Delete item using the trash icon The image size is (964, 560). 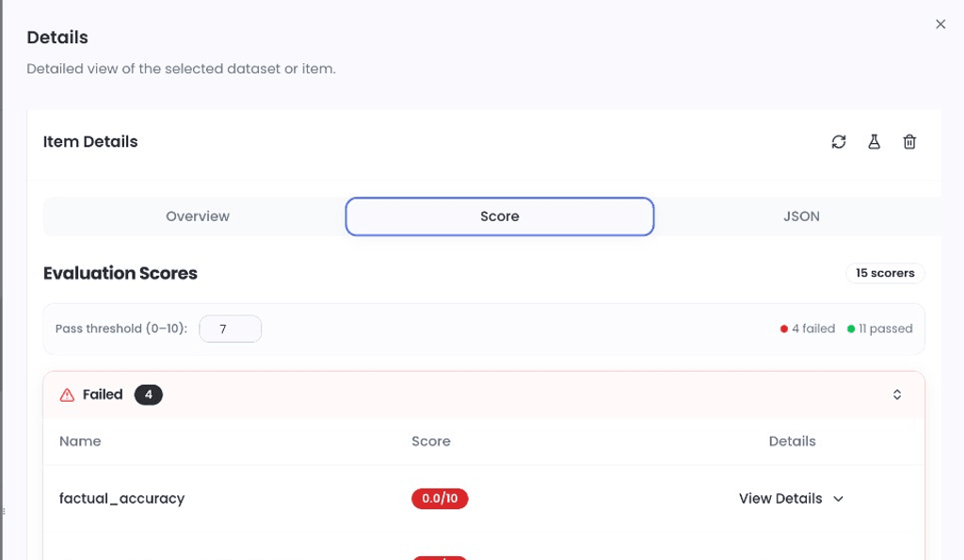909,142
